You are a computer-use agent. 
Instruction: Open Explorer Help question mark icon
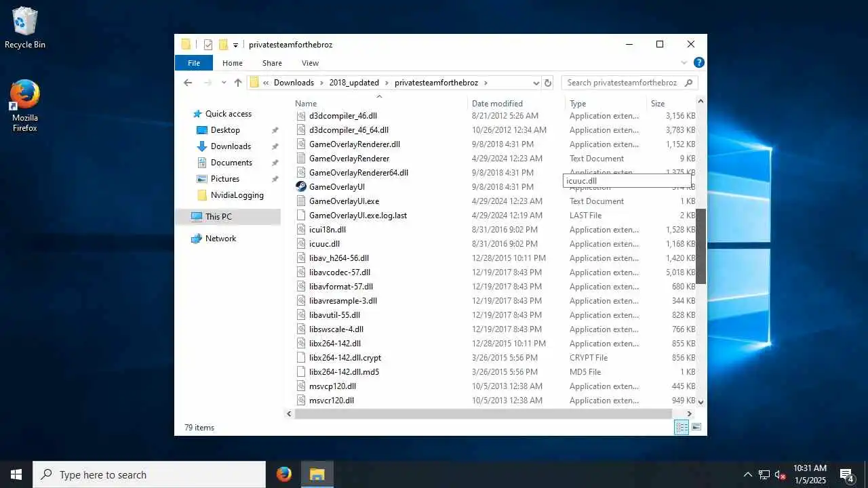pyautogui.click(x=698, y=62)
